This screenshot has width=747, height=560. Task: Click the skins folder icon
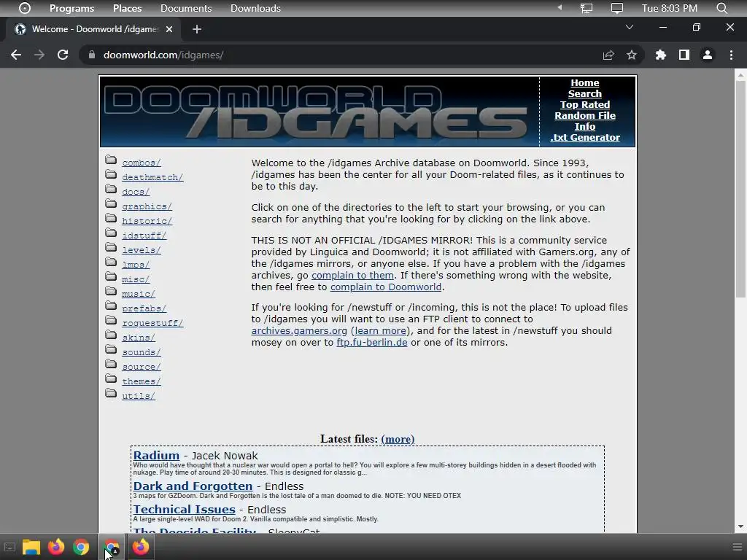coord(111,335)
